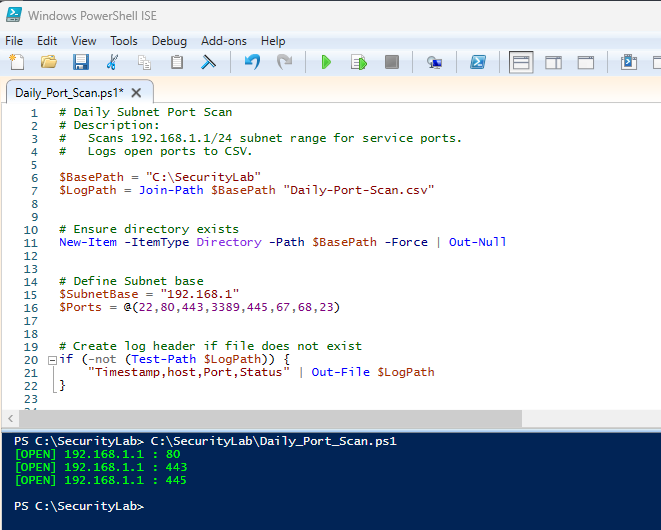Click the horizontal scrollbar left arrow

tap(11, 419)
